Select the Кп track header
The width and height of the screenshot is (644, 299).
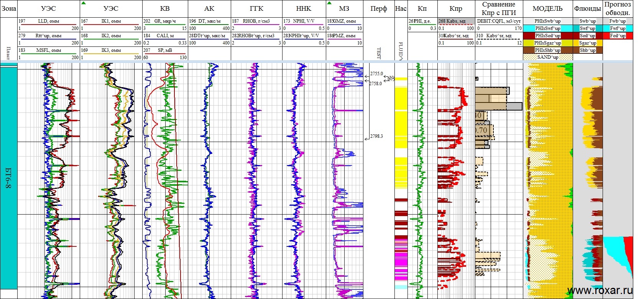click(422, 8)
